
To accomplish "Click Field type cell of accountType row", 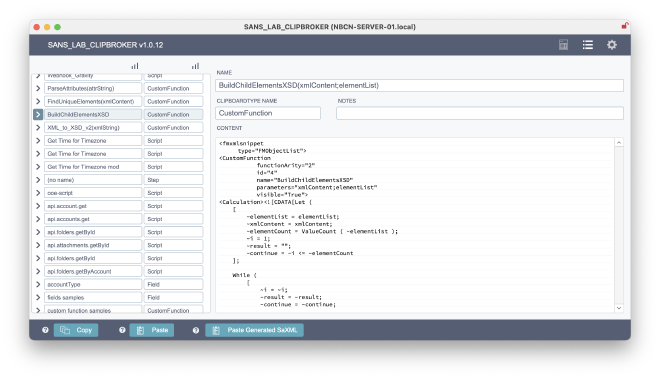I will pyautogui.click(x=173, y=284).
